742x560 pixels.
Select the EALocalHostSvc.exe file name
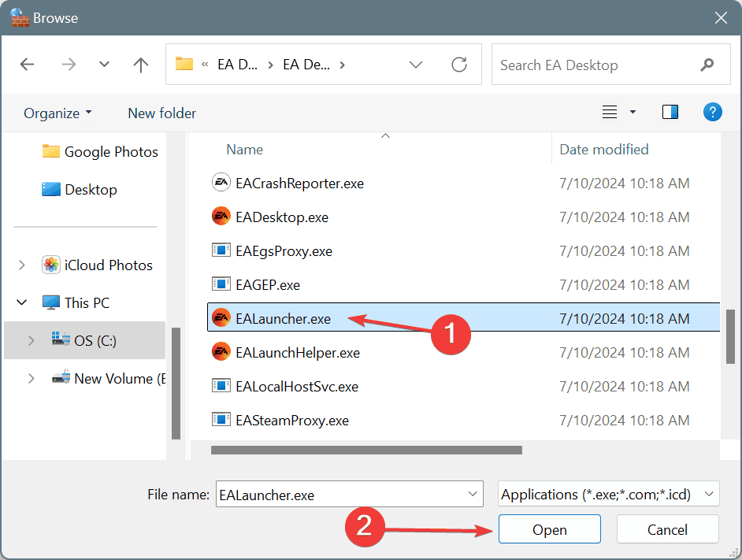(x=297, y=387)
